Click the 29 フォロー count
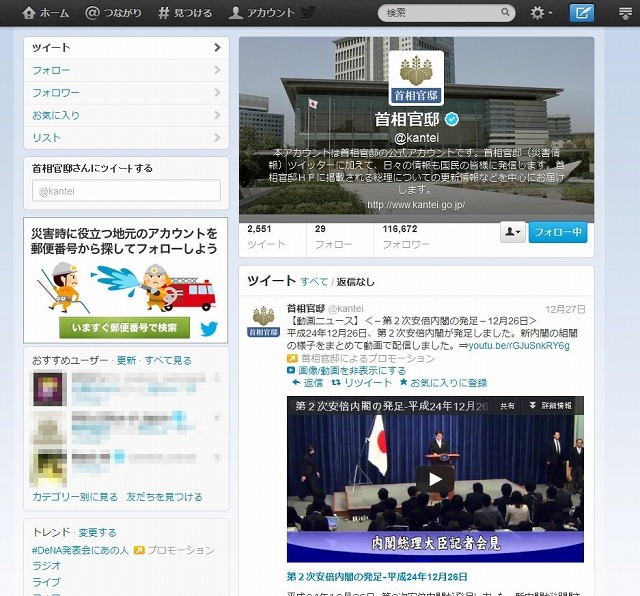 pyautogui.click(x=333, y=237)
